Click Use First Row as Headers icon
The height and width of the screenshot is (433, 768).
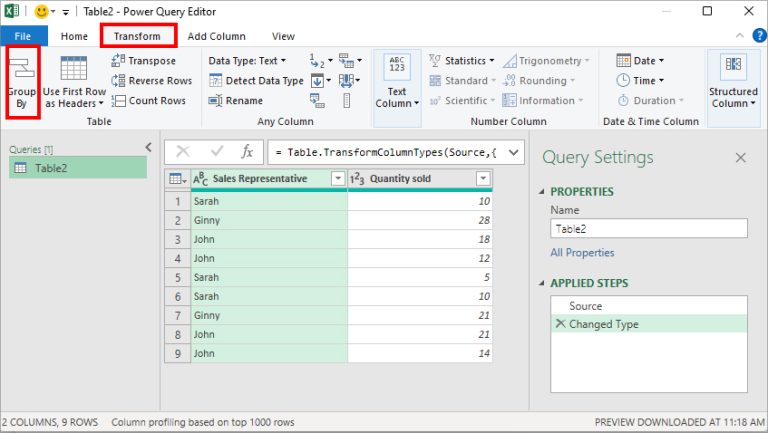pos(74,68)
